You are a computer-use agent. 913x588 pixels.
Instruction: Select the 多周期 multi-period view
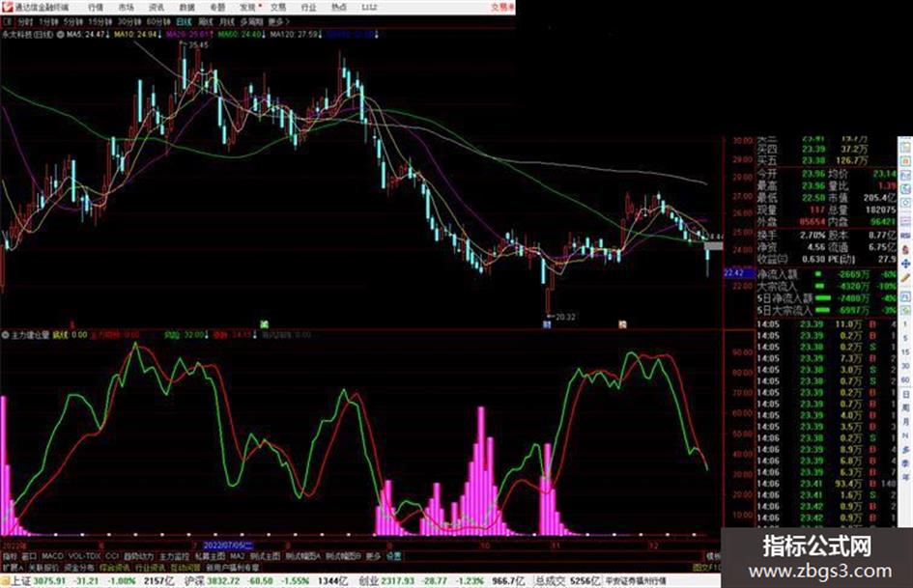[251, 22]
